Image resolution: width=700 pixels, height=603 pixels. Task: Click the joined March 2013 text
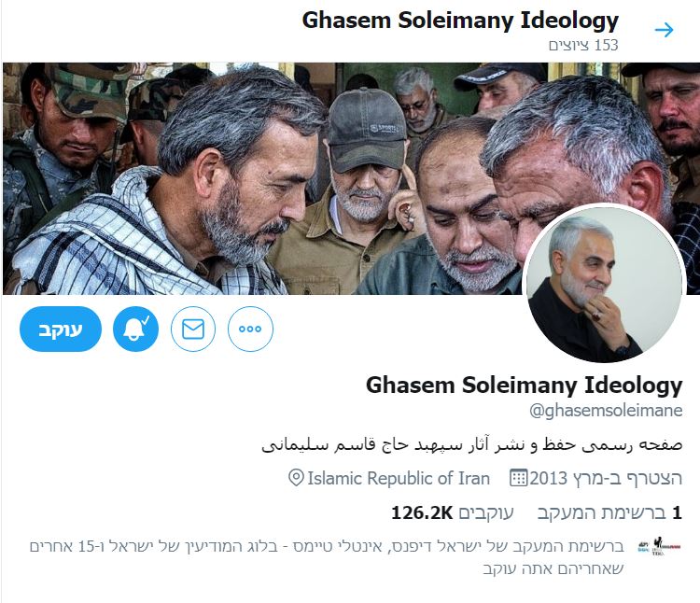[606, 478]
